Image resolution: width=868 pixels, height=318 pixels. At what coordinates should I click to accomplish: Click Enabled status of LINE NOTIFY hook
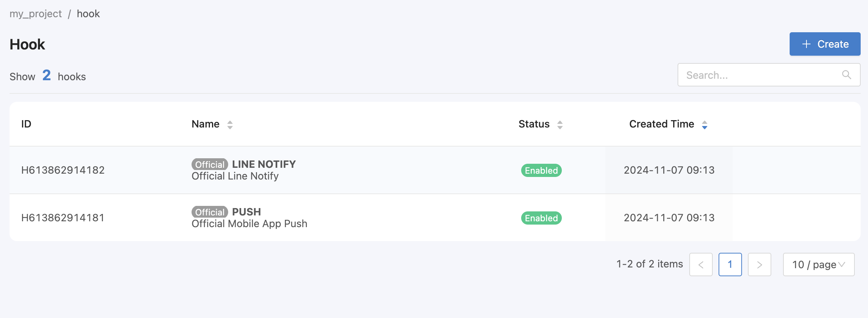point(541,170)
